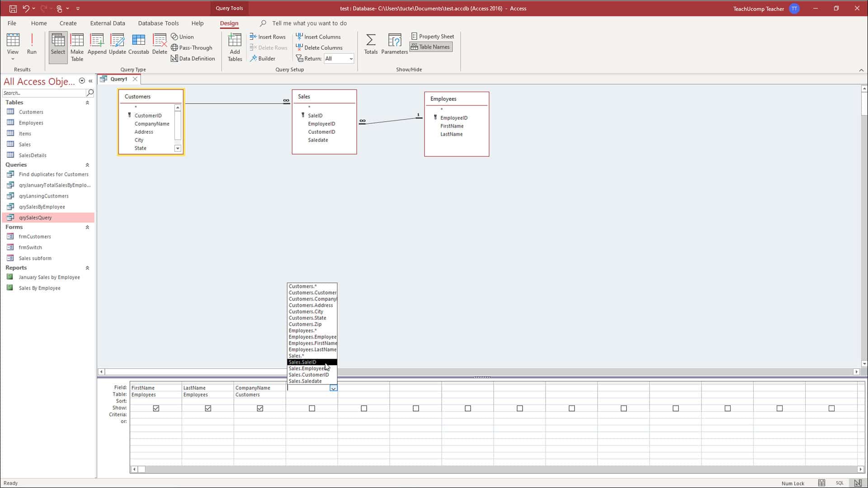Click the Help ribbon tab
The image size is (868, 488).
[197, 23]
